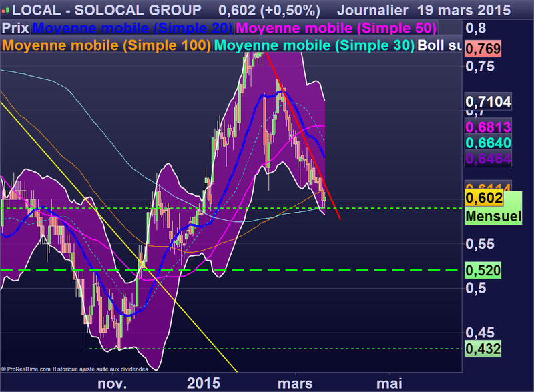This screenshot has width=534, height=392.
Task: Click the 0,45 axis value
Action: click(480, 333)
